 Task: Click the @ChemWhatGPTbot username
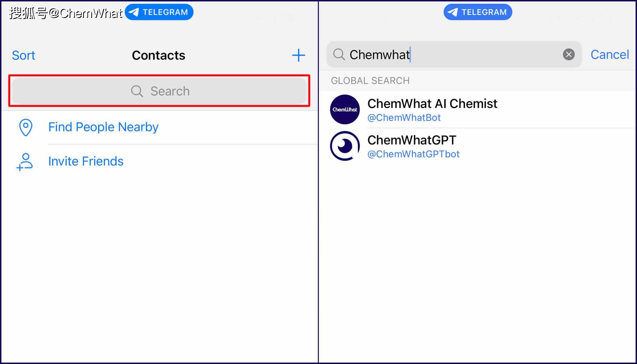click(x=413, y=154)
